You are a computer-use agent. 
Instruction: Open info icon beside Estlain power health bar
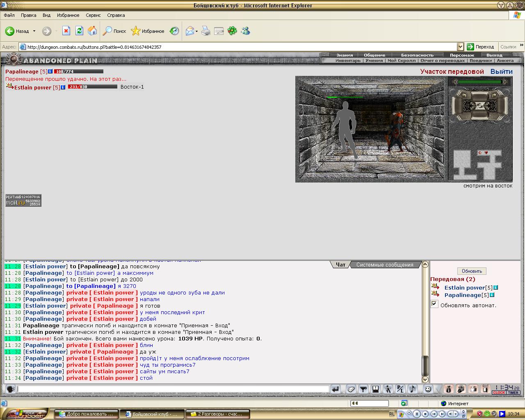(63, 87)
